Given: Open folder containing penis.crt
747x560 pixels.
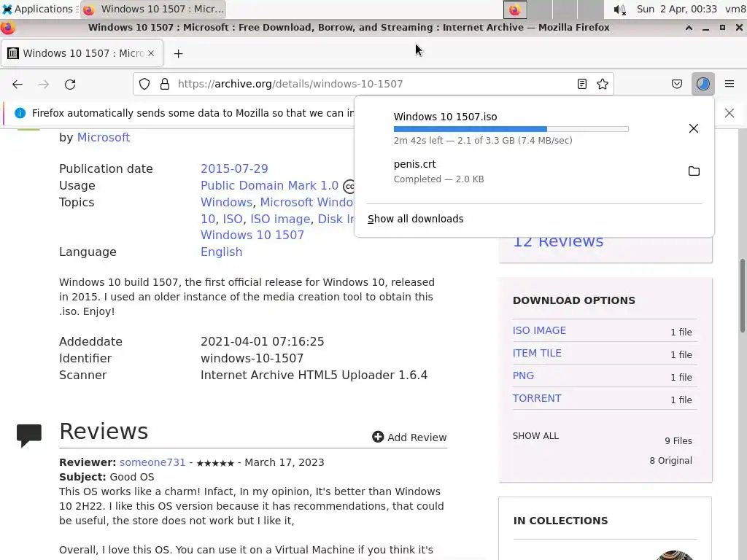Looking at the screenshot, I should (x=694, y=171).
